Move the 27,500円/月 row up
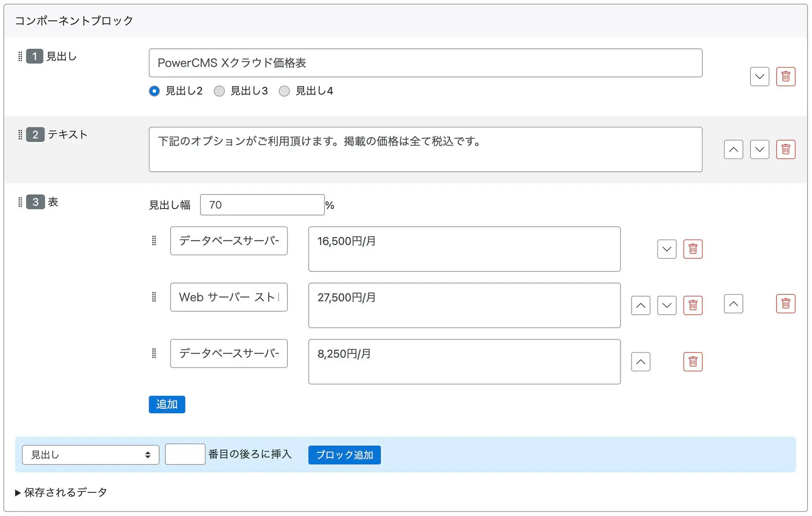 pos(641,305)
